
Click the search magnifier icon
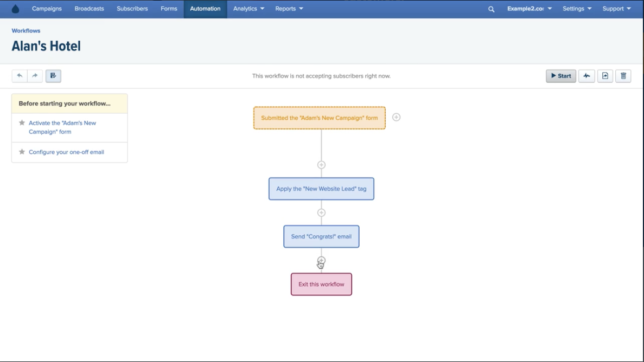pos(491,9)
